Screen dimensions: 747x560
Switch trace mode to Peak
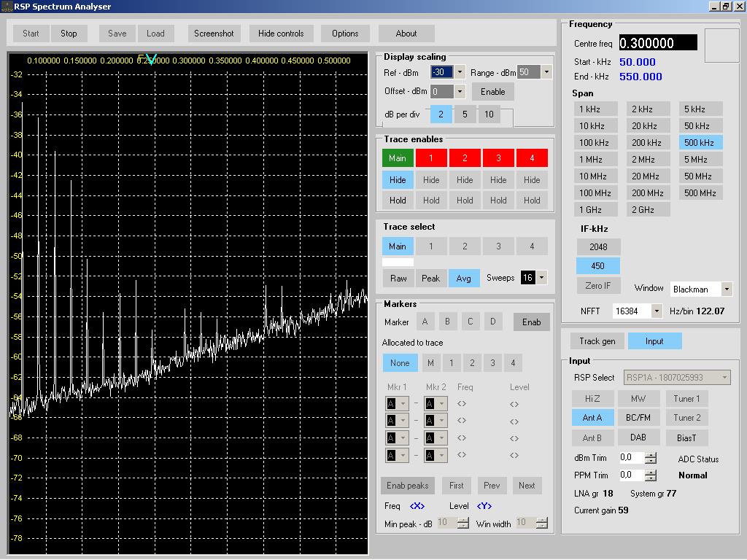coord(431,279)
